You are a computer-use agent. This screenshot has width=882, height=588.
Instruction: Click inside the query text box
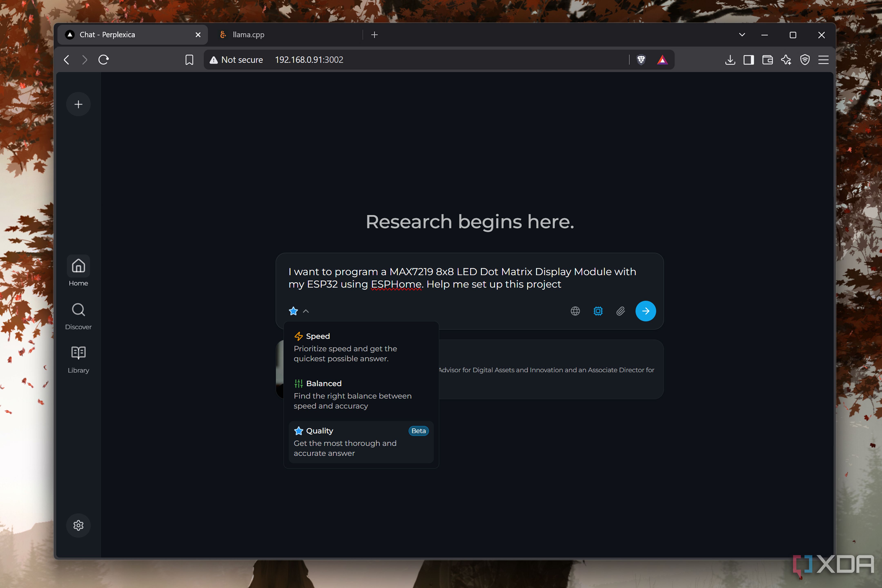(x=470, y=278)
